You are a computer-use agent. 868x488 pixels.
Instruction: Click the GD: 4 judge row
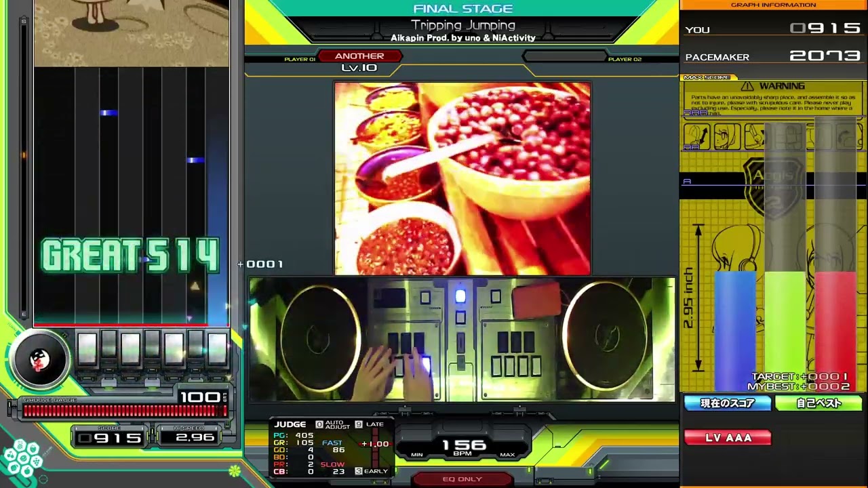(294, 450)
